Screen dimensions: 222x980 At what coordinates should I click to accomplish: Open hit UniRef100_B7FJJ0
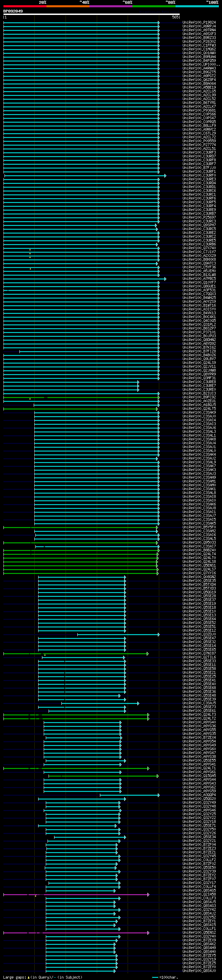point(199,168)
